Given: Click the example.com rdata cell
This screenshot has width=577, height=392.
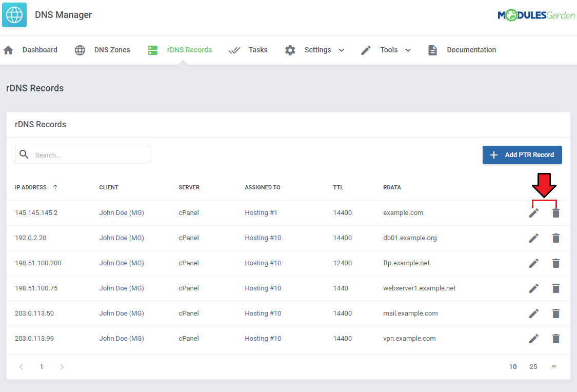Looking at the screenshot, I should click(x=403, y=213).
